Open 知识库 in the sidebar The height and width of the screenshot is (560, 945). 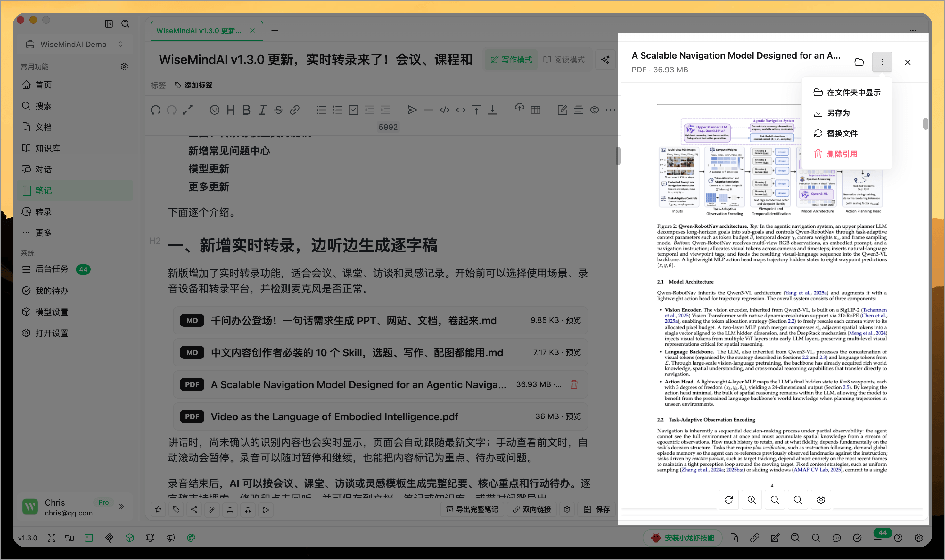tap(75, 148)
